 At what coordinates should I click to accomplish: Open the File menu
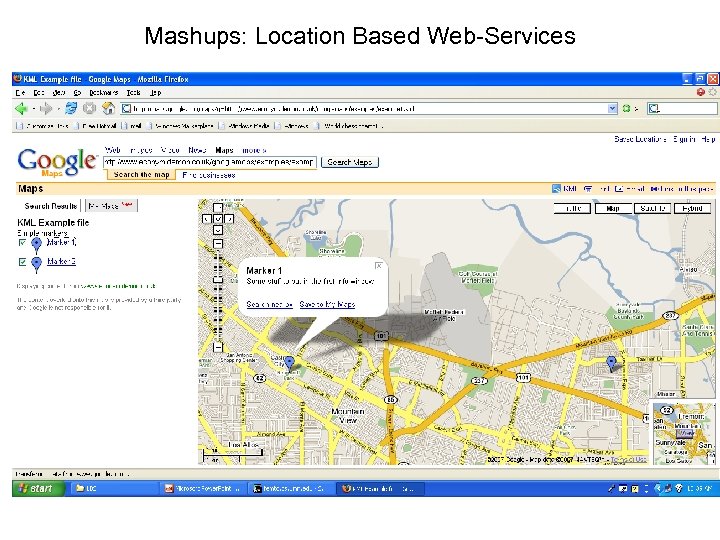tap(20, 92)
